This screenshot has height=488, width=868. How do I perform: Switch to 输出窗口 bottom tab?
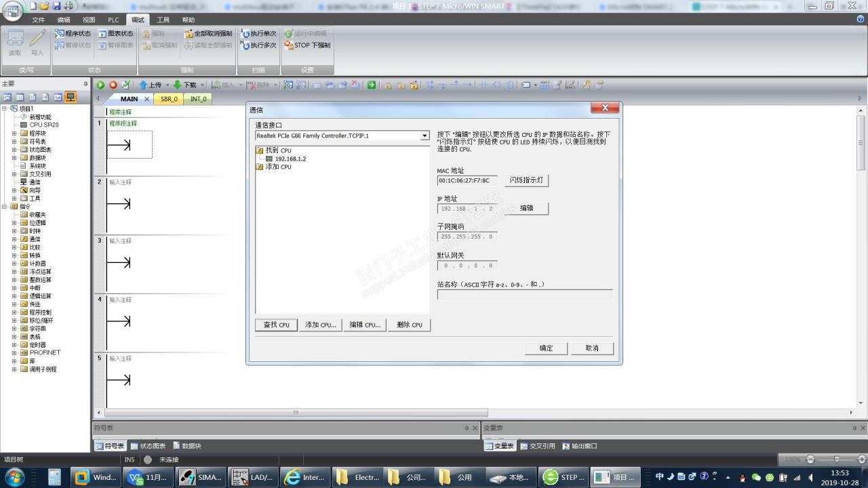point(580,446)
